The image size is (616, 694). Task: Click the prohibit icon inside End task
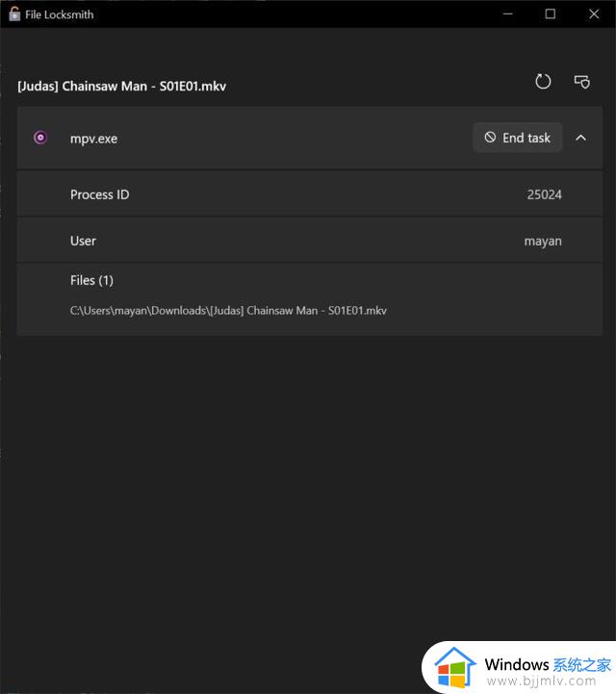click(x=490, y=138)
